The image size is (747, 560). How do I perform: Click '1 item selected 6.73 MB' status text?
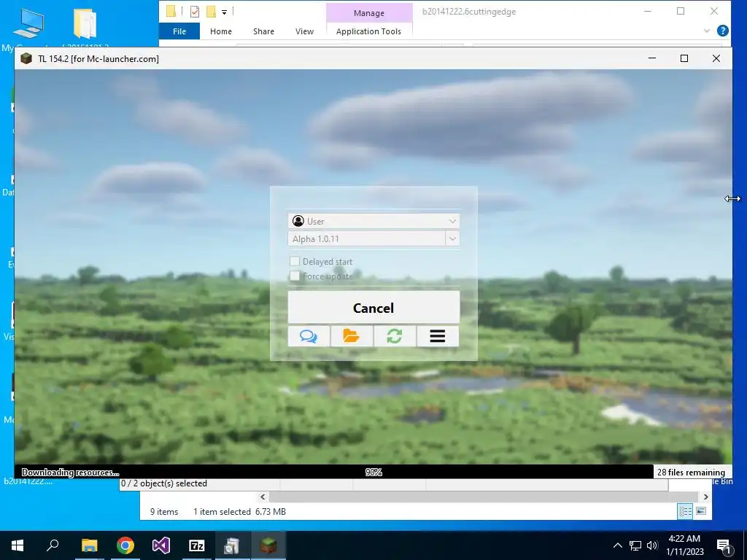click(239, 511)
